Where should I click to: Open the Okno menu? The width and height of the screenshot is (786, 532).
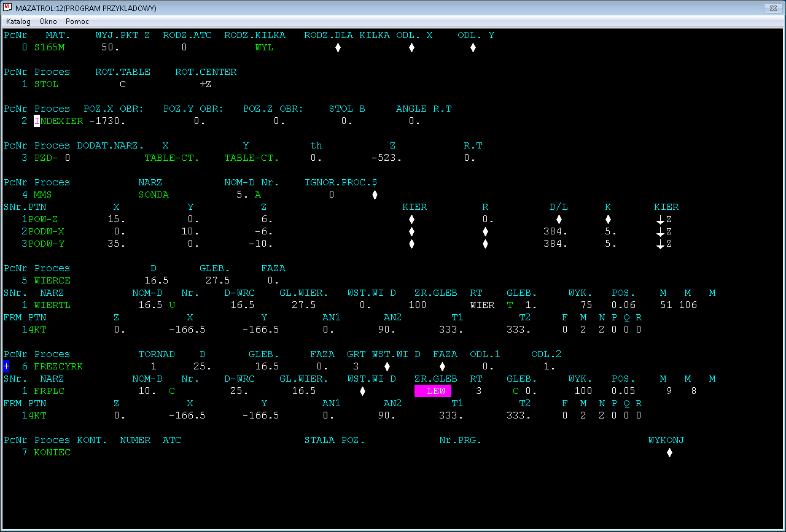48,21
